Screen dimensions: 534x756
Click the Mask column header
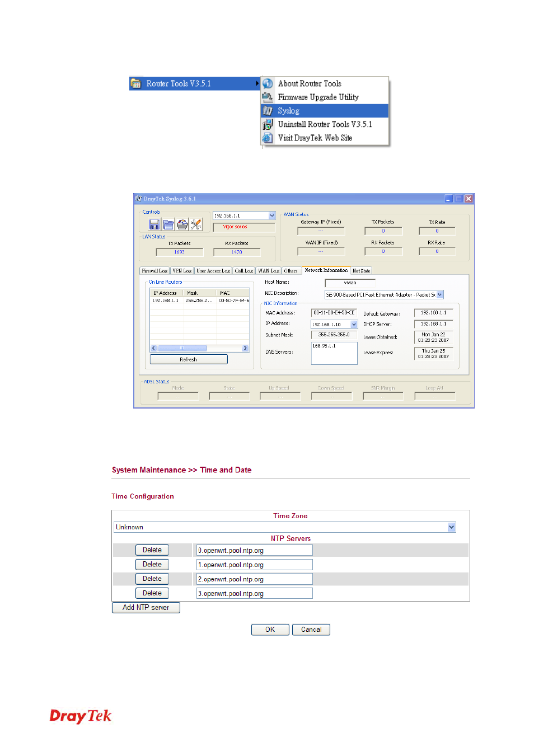(x=200, y=293)
